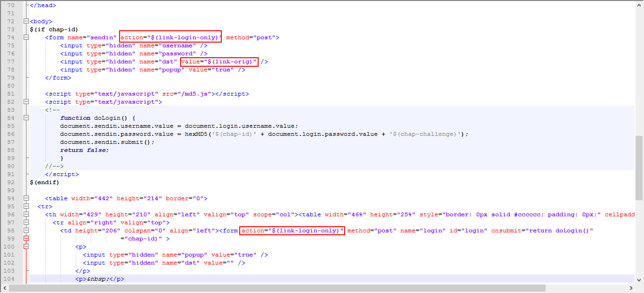Collapse the doLogin function fold
This screenshot has width=644, height=293.
click(26, 117)
